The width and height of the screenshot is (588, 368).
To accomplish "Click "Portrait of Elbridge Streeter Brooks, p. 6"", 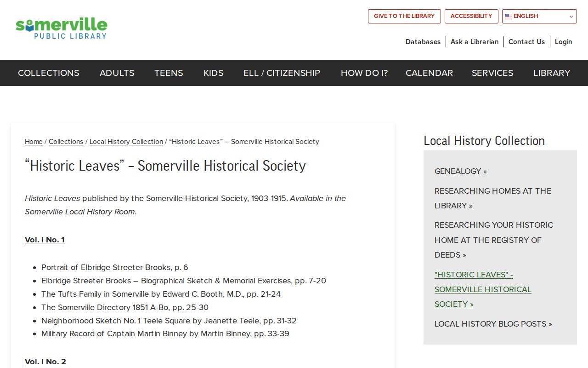I will [x=115, y=267].
